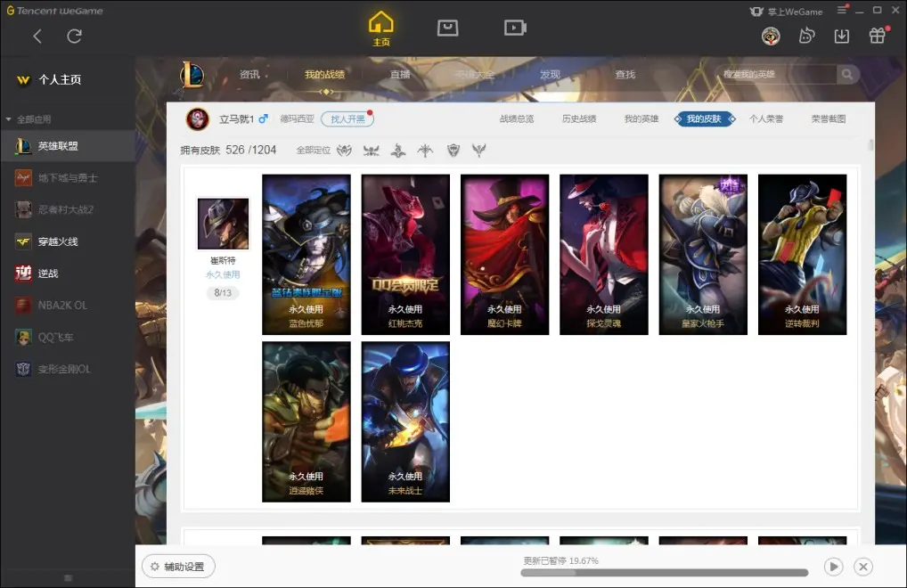Go back with the back arrow
Screen dimensions: 907x588
tap(37, 37)
